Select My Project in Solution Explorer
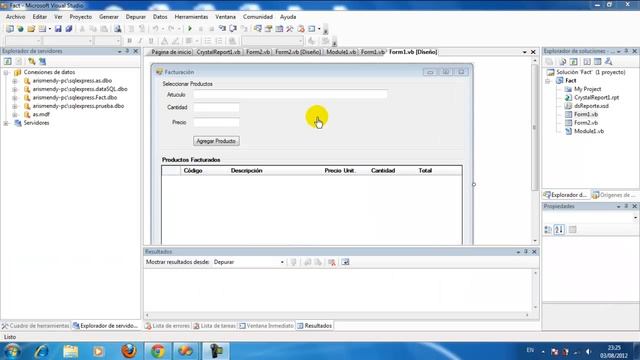640x360 pixels. pos(587,89)
